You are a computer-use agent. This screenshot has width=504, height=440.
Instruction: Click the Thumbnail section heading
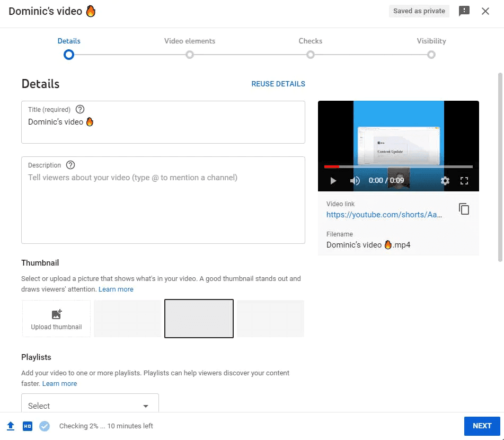click(40, 263)
